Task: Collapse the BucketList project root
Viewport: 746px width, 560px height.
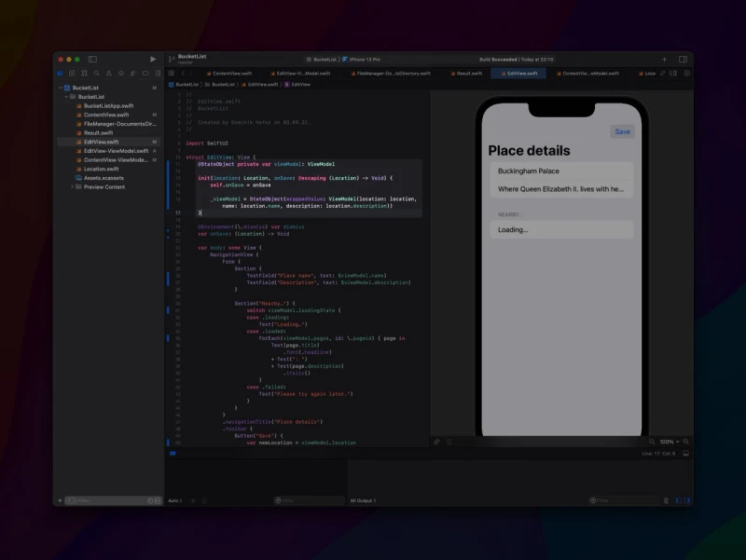Action: 61,88
